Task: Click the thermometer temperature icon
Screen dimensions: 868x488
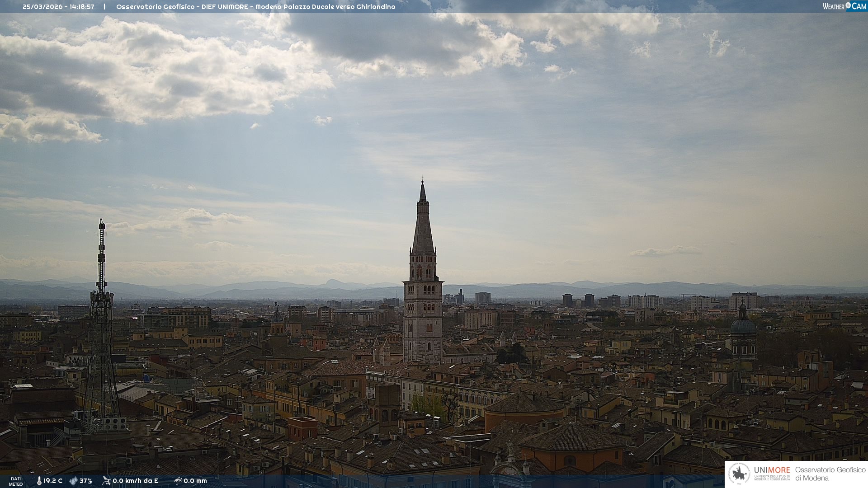Action: point(39,481)
